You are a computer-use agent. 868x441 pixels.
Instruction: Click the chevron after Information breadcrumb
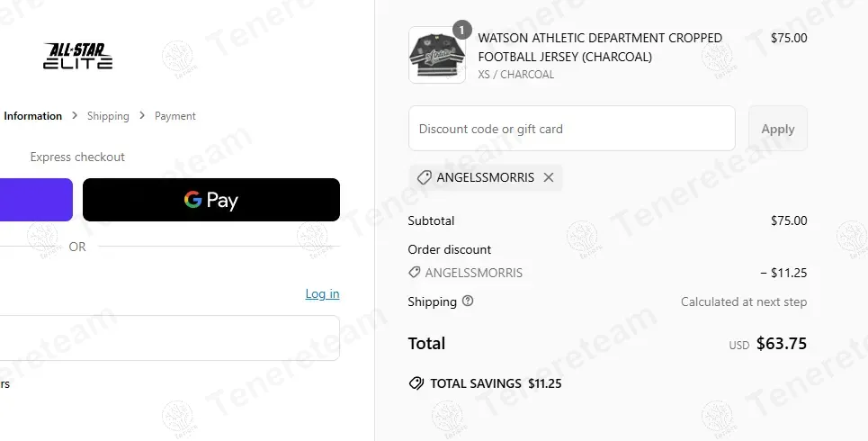point(75,116)
